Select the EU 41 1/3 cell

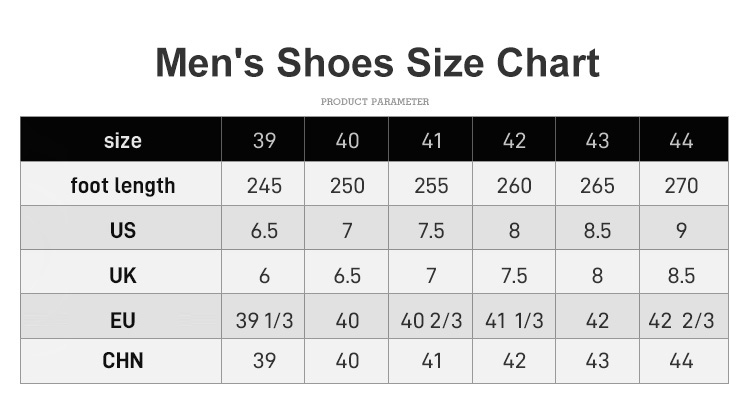(x=514, y=320)
